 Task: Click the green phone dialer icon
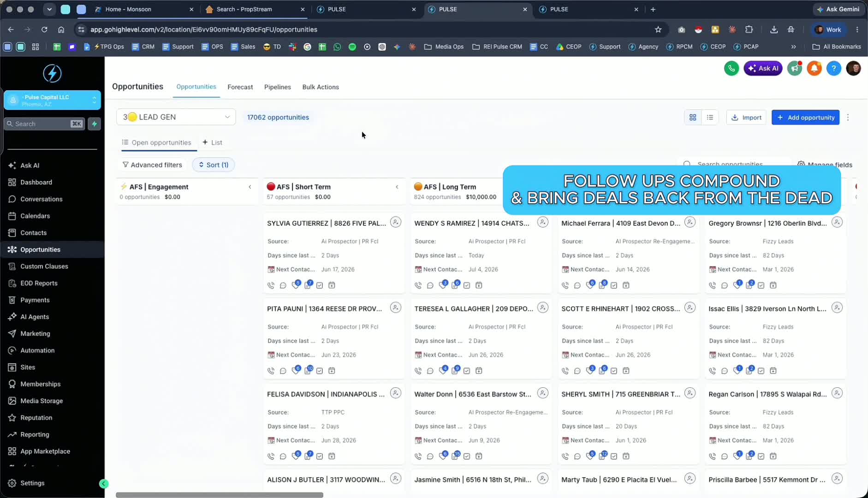731,68
